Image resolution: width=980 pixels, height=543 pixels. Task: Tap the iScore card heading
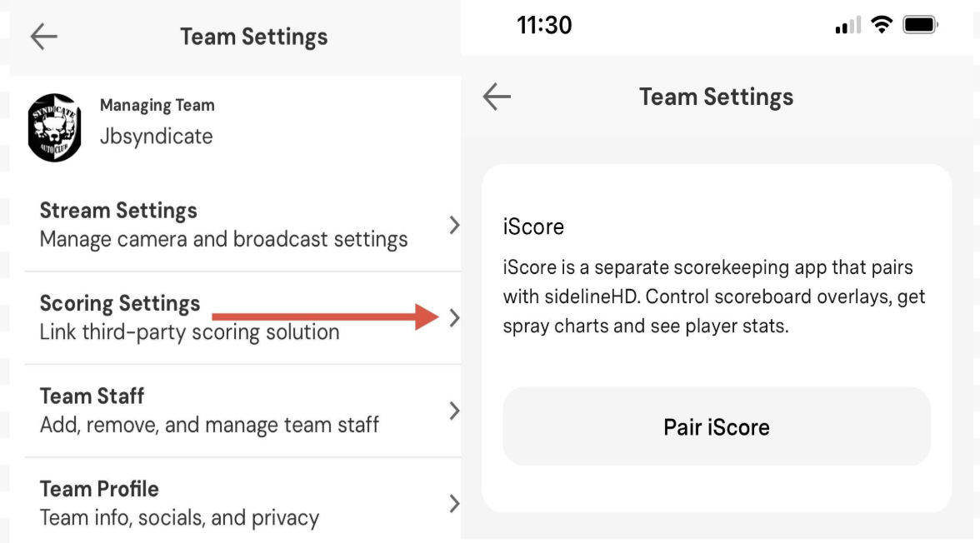coord(533,227)
